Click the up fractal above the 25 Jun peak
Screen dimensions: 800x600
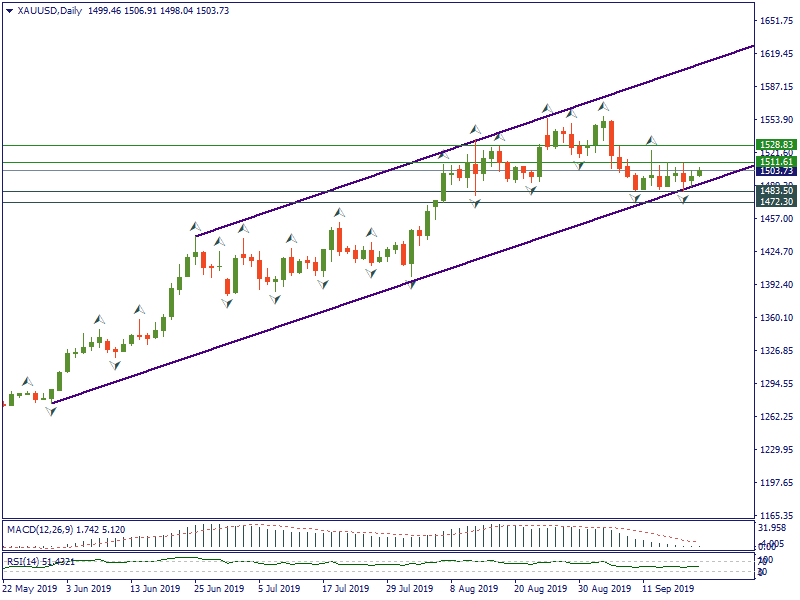(x=196, y=227)
